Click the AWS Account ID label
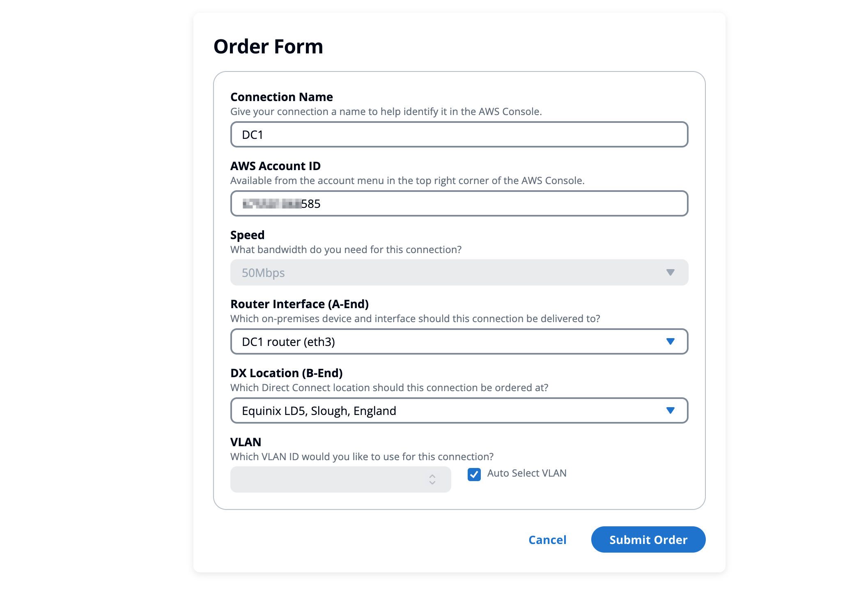The image size is (868, 590). (276, 166)
